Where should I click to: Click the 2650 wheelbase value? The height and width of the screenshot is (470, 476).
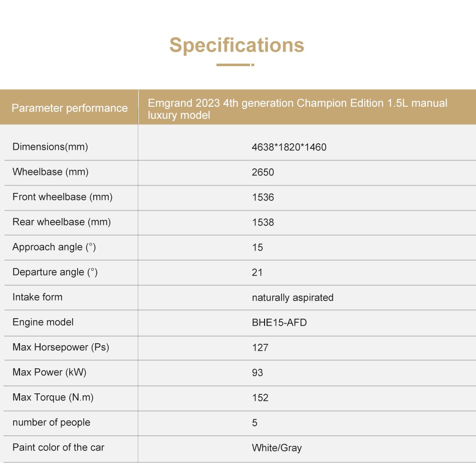coord(263,172)
